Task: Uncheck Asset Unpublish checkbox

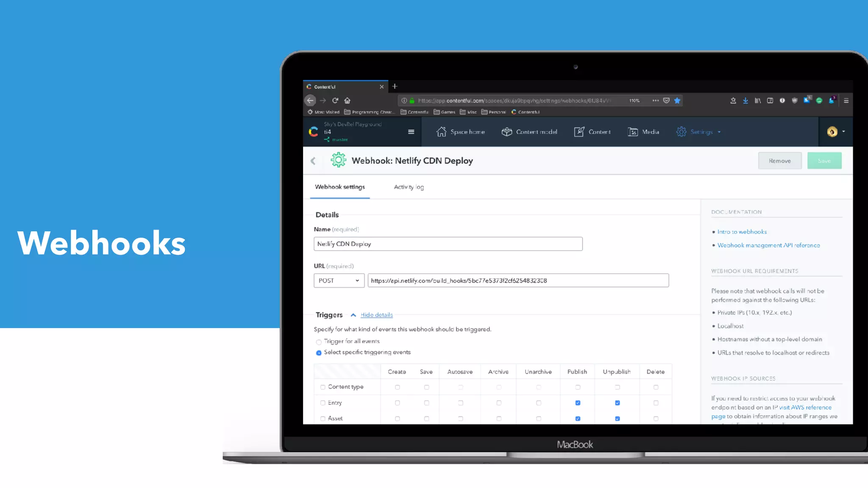Action: [617, 419]
